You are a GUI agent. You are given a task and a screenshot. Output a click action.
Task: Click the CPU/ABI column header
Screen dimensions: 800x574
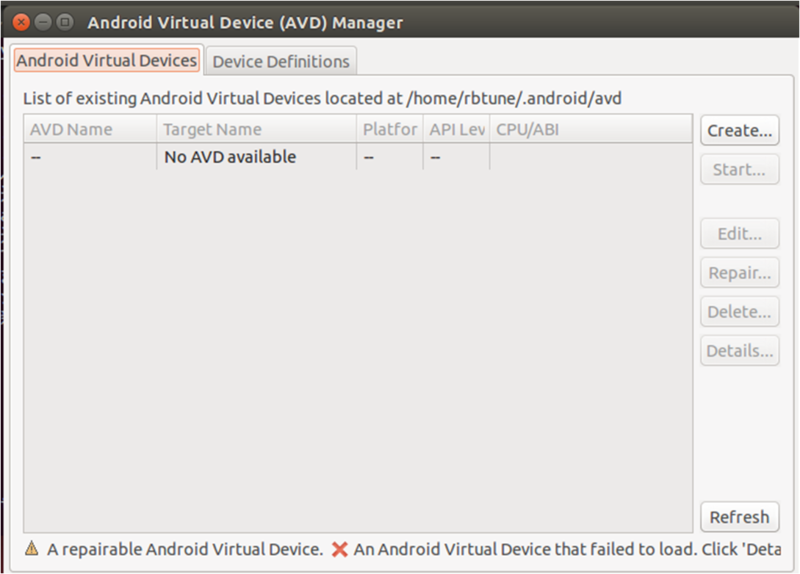tap(590, 129)
